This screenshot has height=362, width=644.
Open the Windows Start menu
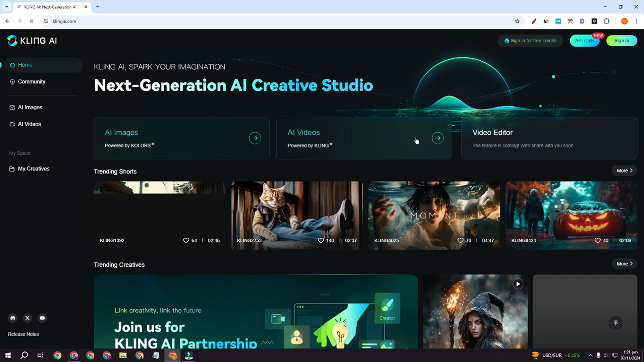[8, 355]
